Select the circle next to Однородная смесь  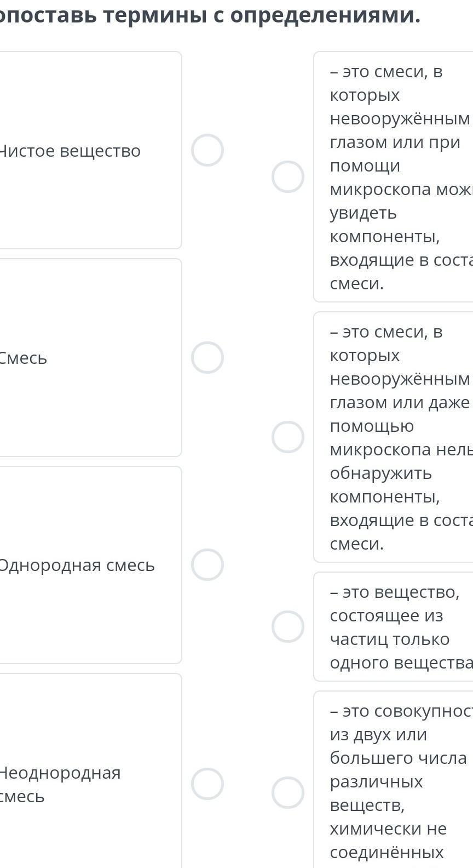point(207,565)
